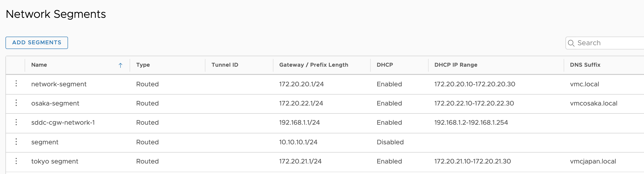Click the ADD SEGMENTS button
Viewport: 644px width, 174px height.
point(37,43)
